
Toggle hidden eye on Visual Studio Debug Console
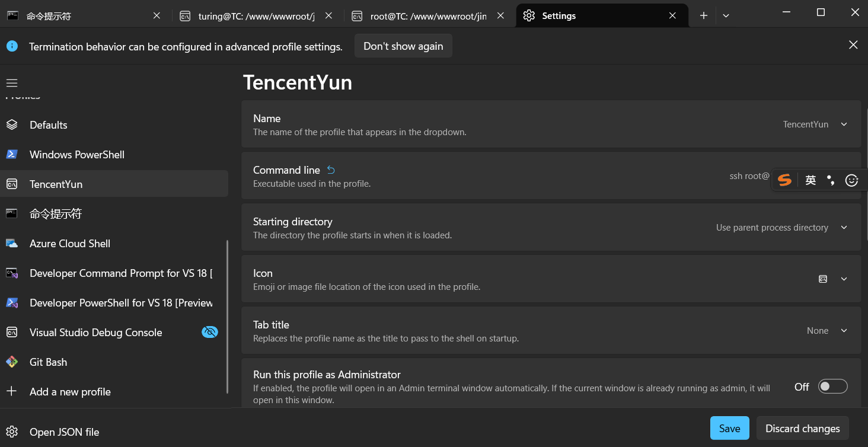pyautogui.click(x=210, y=332)
